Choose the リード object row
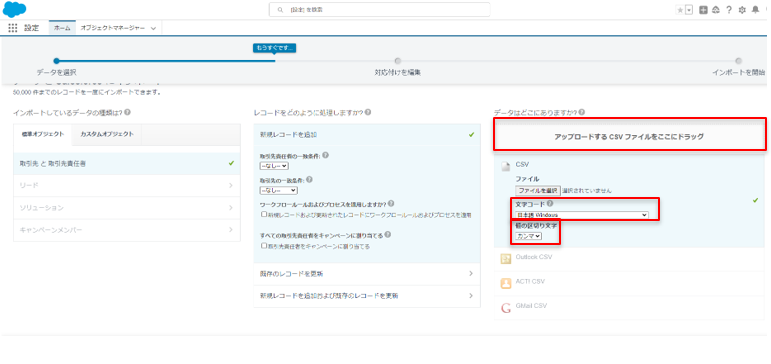771x364 pixels. (x=127, y=185)
